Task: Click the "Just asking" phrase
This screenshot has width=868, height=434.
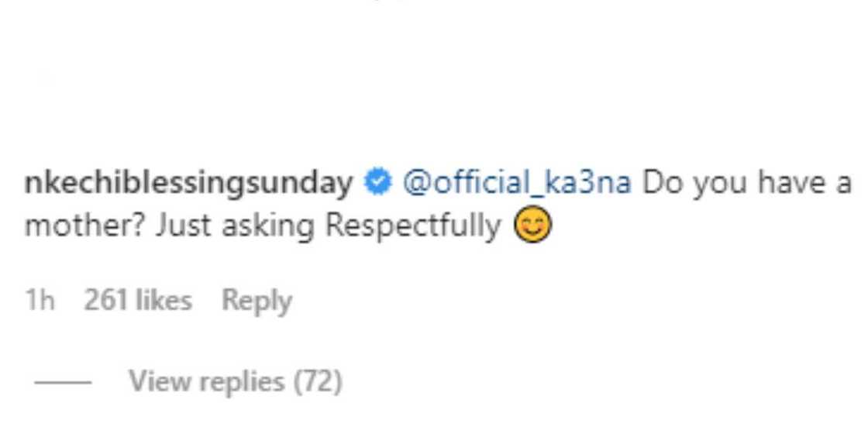Action: tap(236, 226)
